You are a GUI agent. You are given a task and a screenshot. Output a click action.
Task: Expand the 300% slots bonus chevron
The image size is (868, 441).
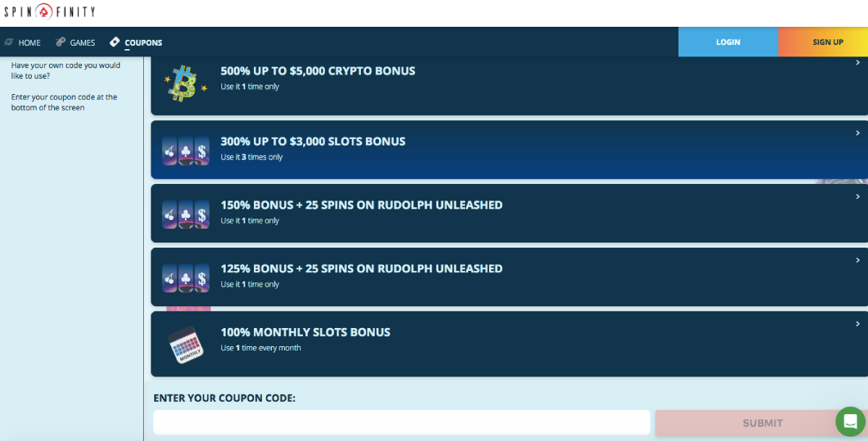[x=857, y=133]
